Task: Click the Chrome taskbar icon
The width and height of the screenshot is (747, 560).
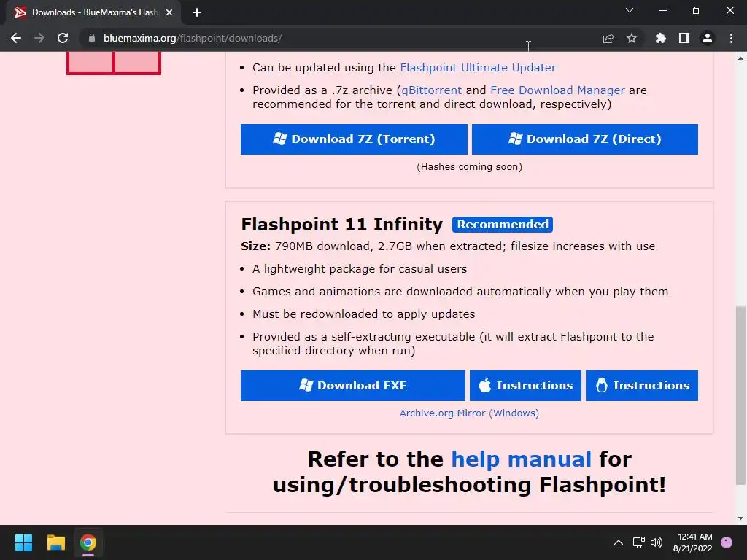Action: pos(88,542)
